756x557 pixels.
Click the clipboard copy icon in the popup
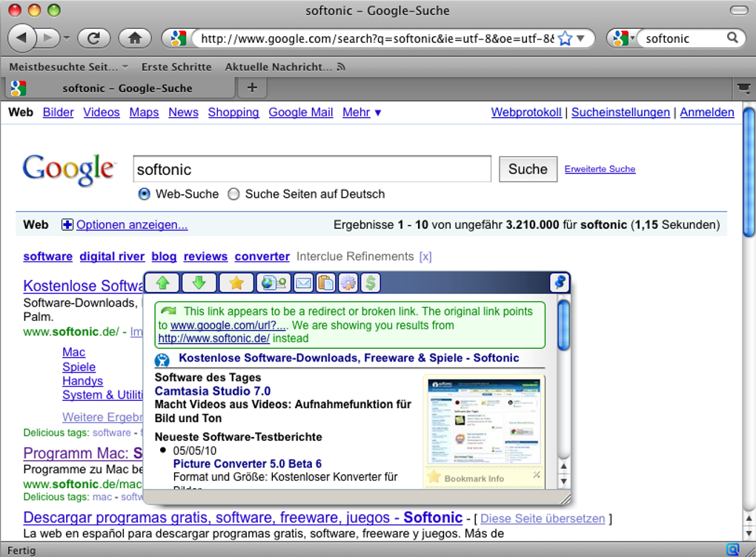click(326, 283)
